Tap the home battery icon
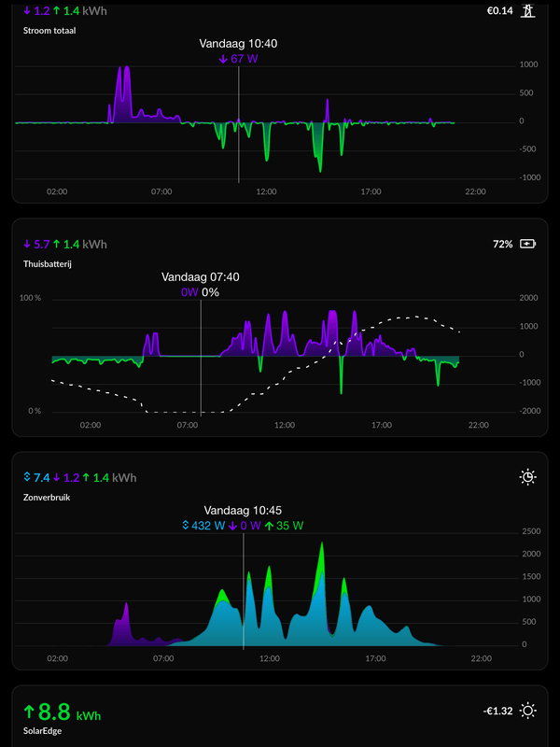 pos(527,244)
